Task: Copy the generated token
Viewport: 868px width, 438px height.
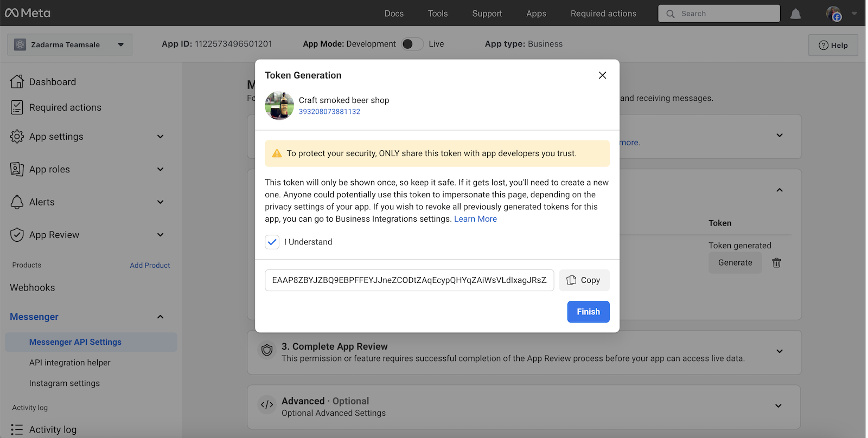Action: (584, 280)
